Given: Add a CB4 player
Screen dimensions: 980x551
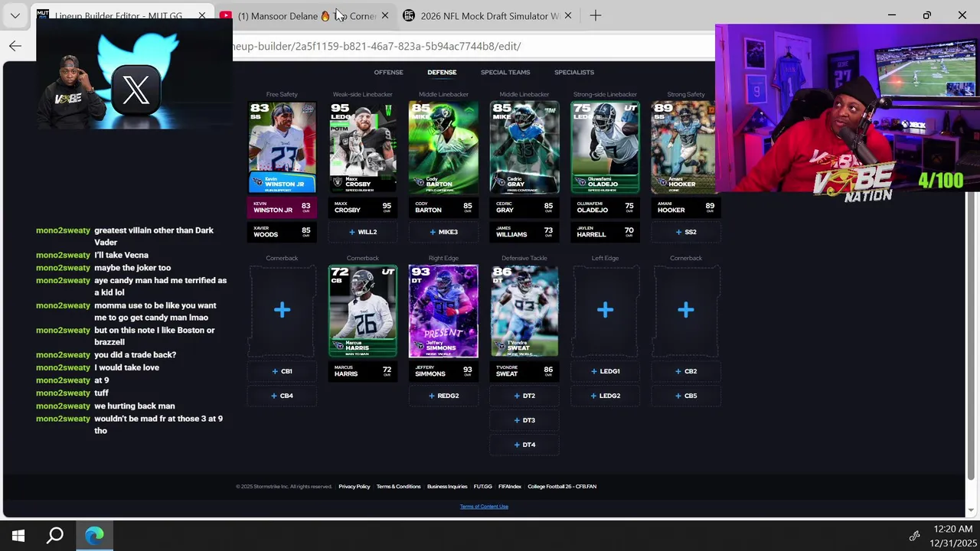Looking at the screenshot, I should (x=282, y=396).
